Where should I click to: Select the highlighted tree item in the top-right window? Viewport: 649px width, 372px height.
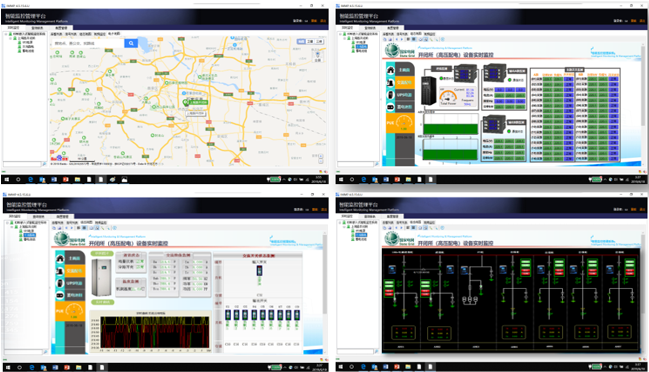point(361,47)
